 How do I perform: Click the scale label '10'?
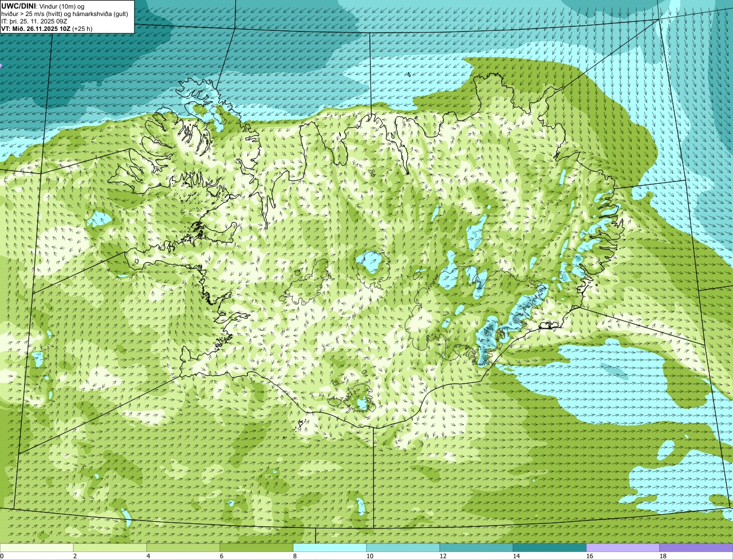[x=370, y=556]
